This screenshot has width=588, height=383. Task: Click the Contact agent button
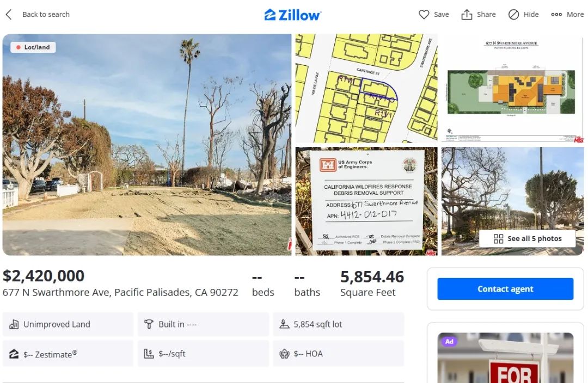pyautogui.click(x=505, y=289)
